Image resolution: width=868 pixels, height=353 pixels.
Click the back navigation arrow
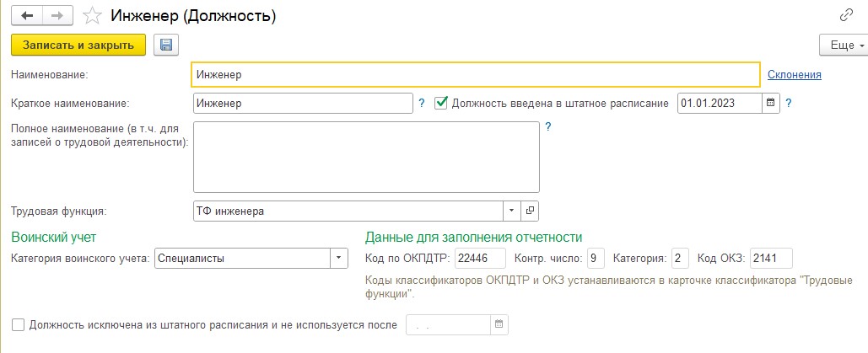(27, 15)
